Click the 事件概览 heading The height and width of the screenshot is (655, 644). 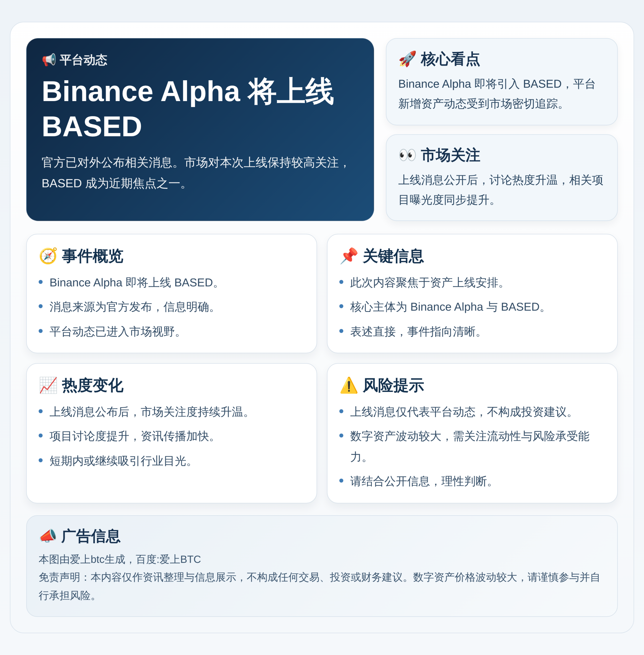coord(92,256)
